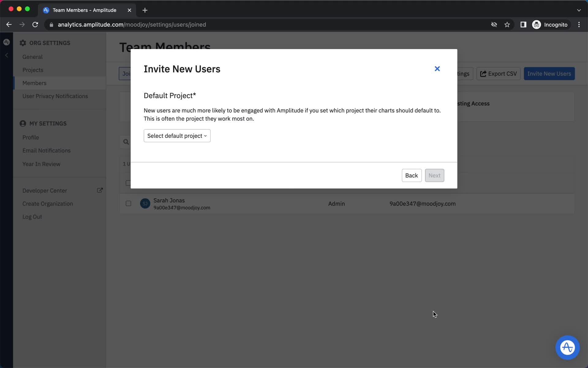Click the bookmark star icon in toolbar
Image resolution: width=588 pixels, height=368 pixels.
tap(507, 25)
